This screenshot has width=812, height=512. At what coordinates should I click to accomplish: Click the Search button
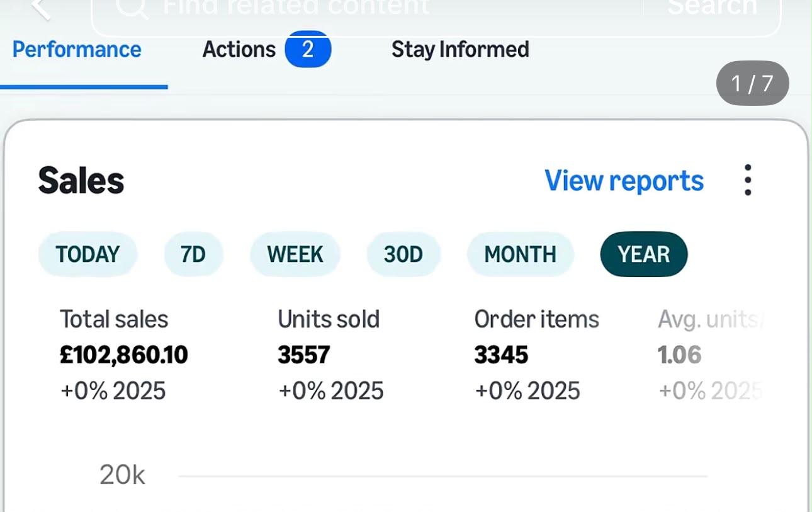pyautogui.click(x=712, y=8)
